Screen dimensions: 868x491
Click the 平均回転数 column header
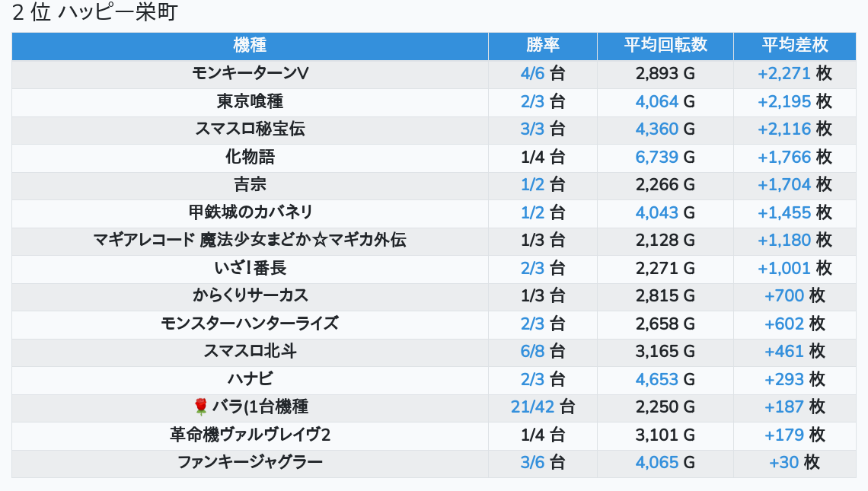(665, 46)
